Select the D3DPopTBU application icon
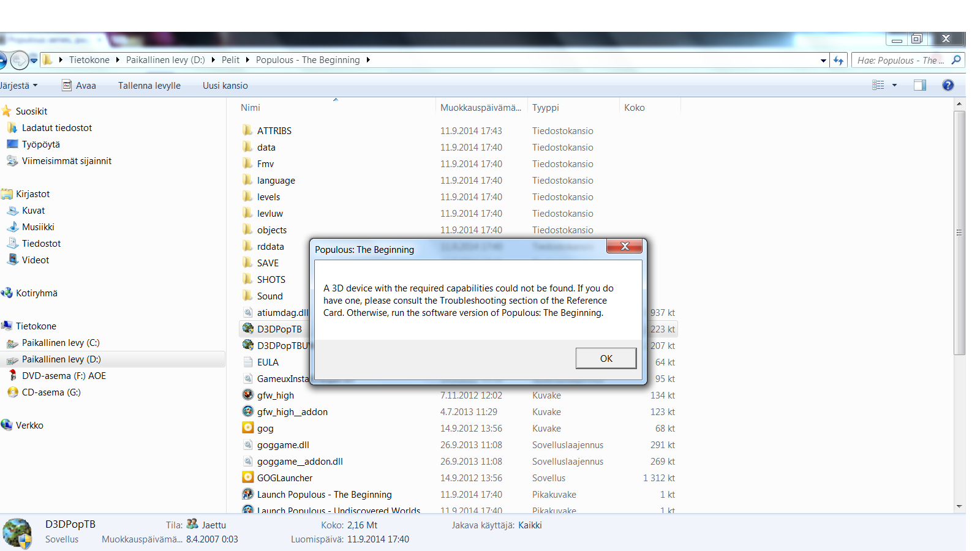Image resolution: width=980 pixels, height=551 pixels. [x=247, y=345]
